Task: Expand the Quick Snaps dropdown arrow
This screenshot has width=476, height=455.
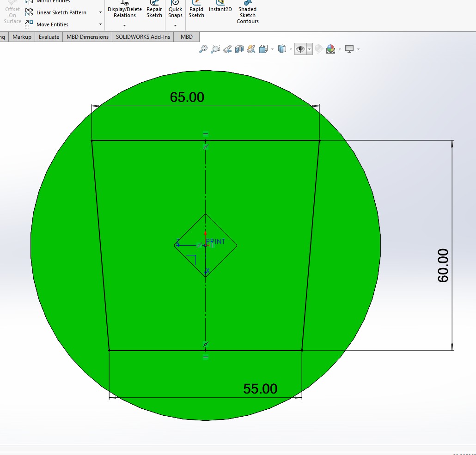Action: 175,25
